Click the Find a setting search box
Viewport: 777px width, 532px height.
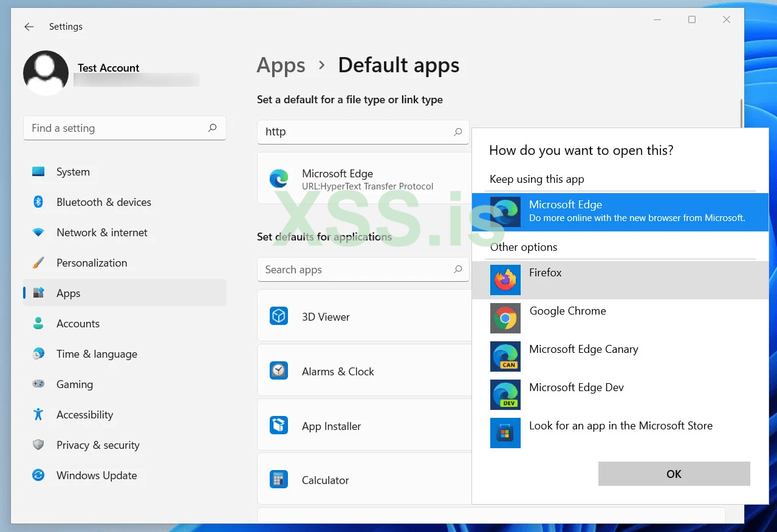pos(115,128)
